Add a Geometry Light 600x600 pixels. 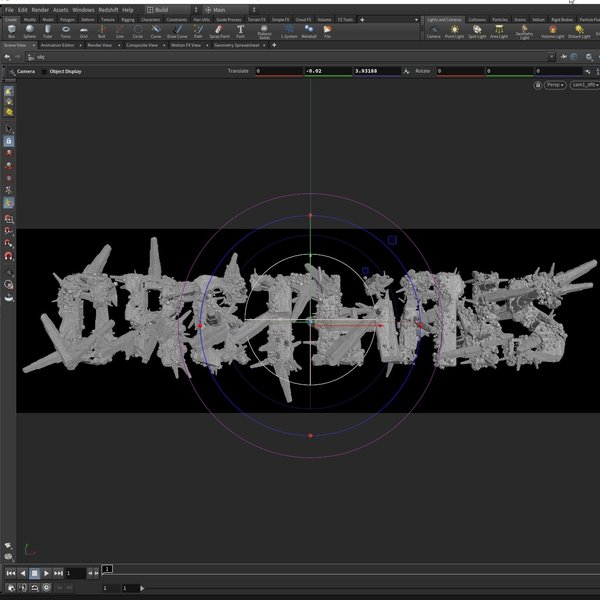[x=524, y=32]
